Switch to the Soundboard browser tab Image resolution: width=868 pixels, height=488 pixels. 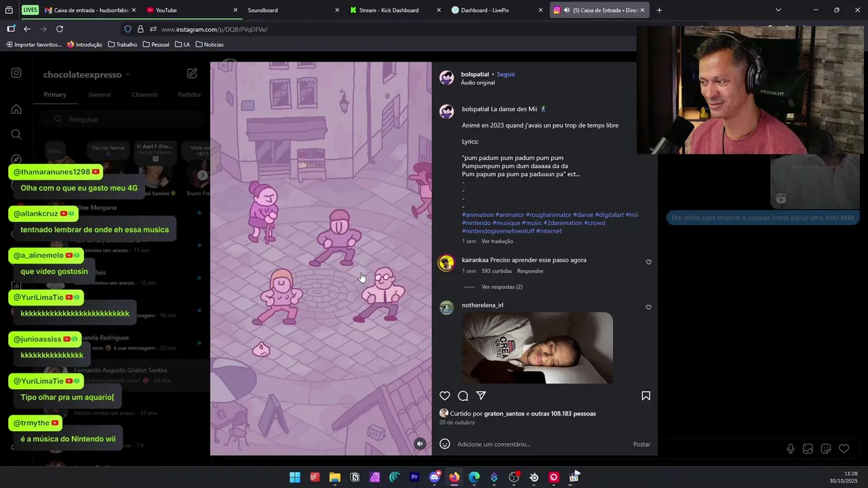[294, 10]
